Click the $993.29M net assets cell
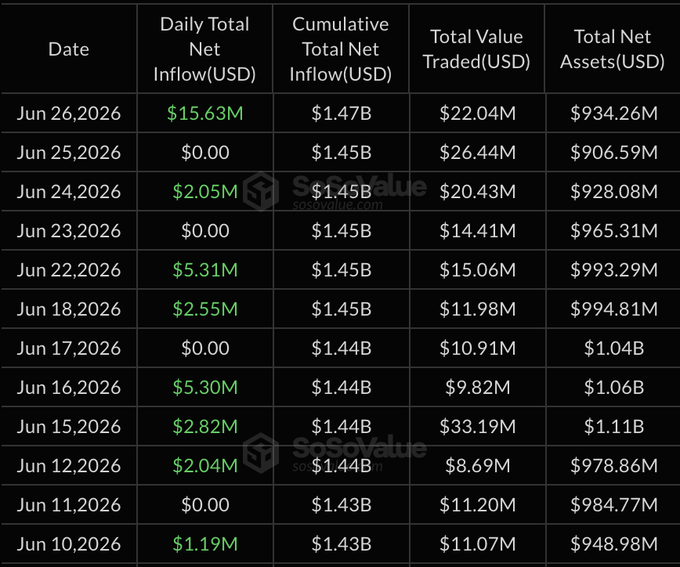 (614, 270)
